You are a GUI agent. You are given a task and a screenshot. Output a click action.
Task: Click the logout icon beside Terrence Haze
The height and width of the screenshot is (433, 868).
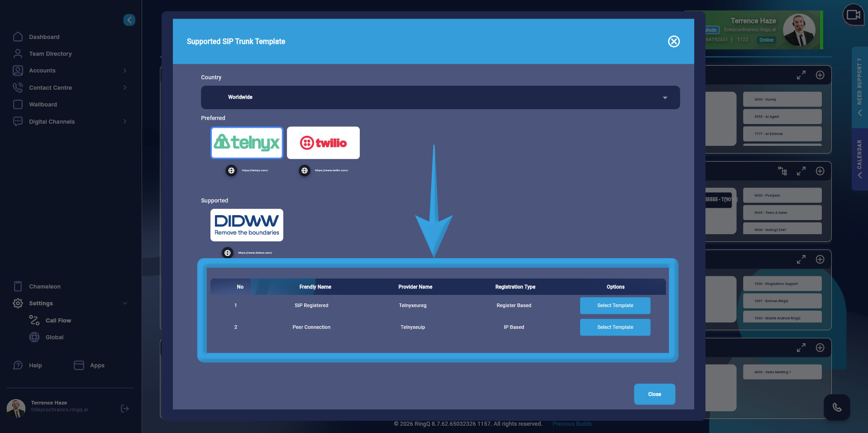(x=125, y=409)
